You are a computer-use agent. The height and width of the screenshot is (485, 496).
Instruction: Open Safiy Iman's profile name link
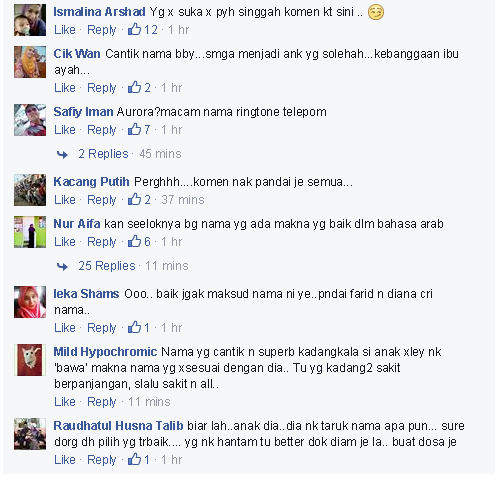(x=83, y=112)
